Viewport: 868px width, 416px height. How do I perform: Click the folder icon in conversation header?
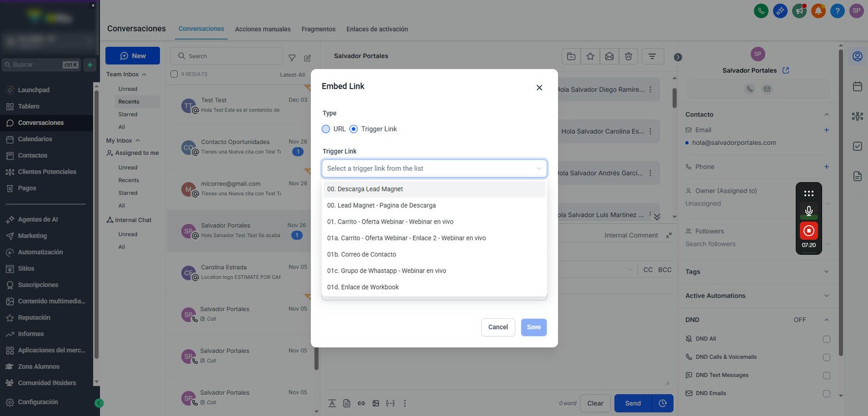(571, 56)
